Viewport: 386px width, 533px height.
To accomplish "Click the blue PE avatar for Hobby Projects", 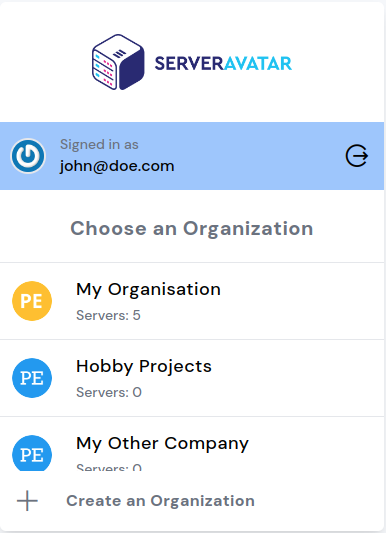I will click(x=32, y=378).
